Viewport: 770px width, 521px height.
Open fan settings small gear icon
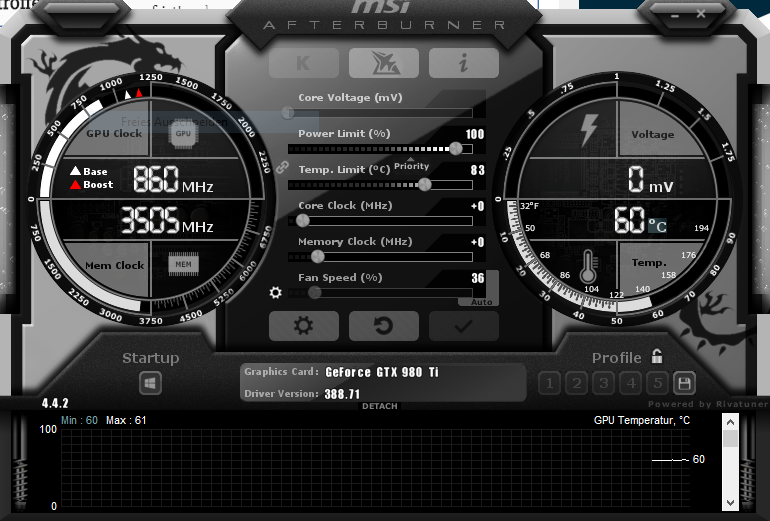click(275, 293)
